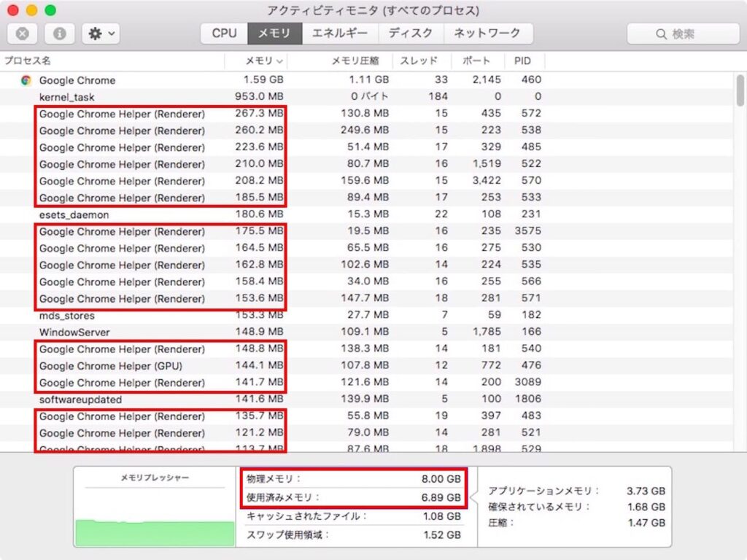Sort by ポート column header
Screen dimensions: 747x560
[476, 61]
